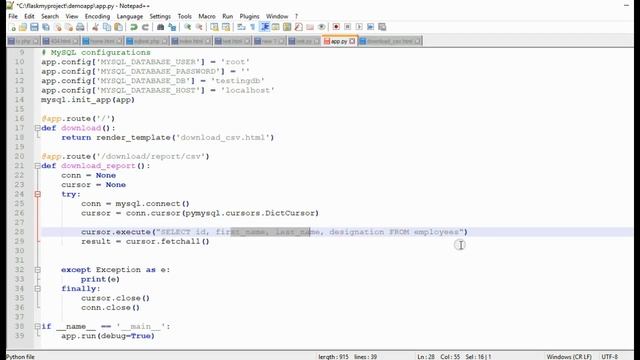The height and width of the screenshot is (360, 640).
Task: Open the File menu
Action: point(13,16)
